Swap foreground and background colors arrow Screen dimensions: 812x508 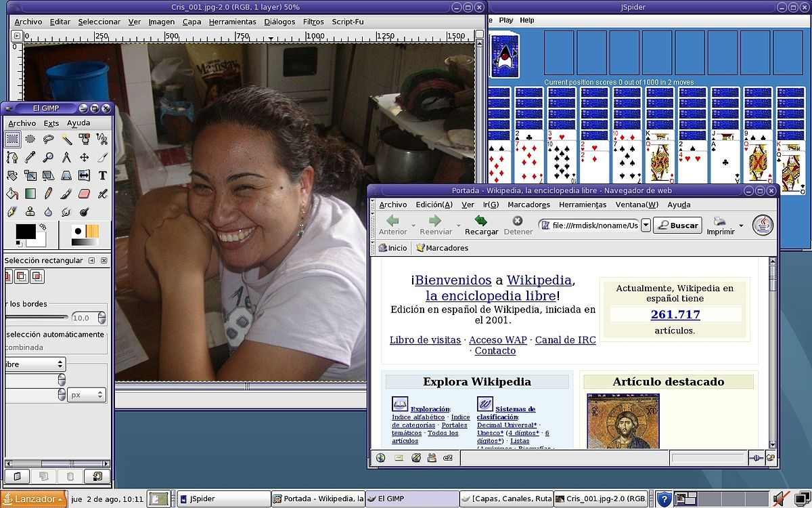point(43,227)
